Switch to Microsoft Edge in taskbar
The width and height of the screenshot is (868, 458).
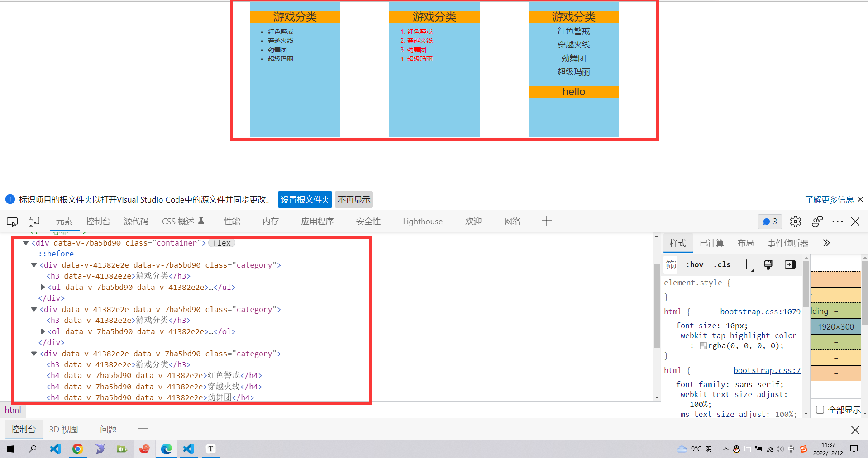[x=167, y=449]
